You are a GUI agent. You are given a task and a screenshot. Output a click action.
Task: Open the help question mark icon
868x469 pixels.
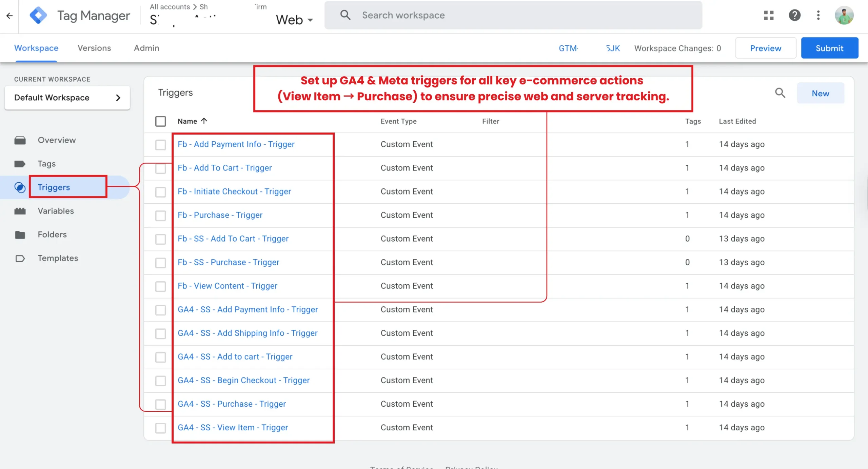click(794, 15)
